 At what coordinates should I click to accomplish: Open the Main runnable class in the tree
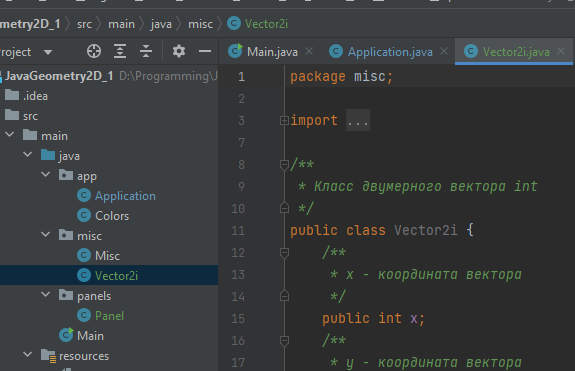pyautogui.click(x=90, y=335)
